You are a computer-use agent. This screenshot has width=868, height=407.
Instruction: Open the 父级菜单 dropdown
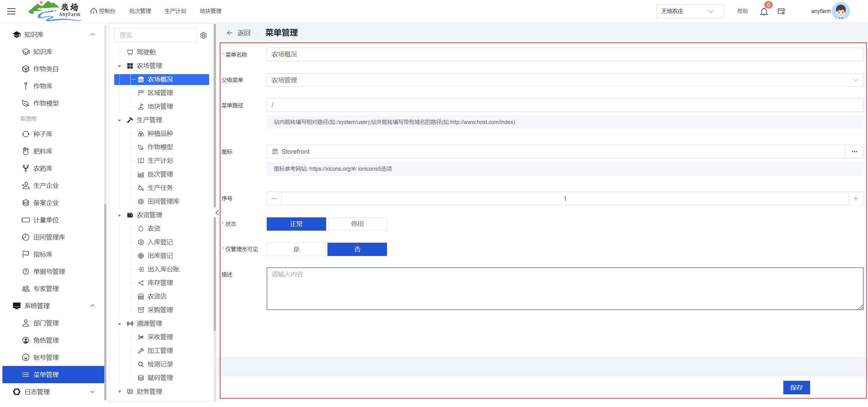pos(565,80)
